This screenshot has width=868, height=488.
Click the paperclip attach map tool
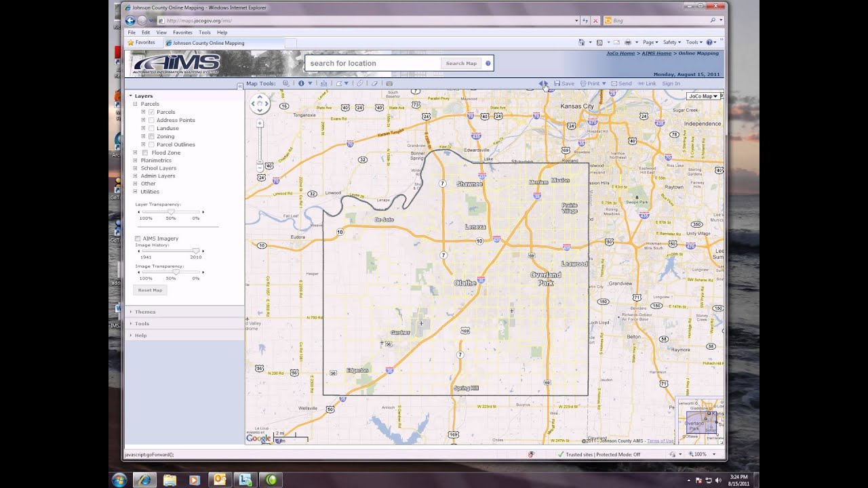360,83
